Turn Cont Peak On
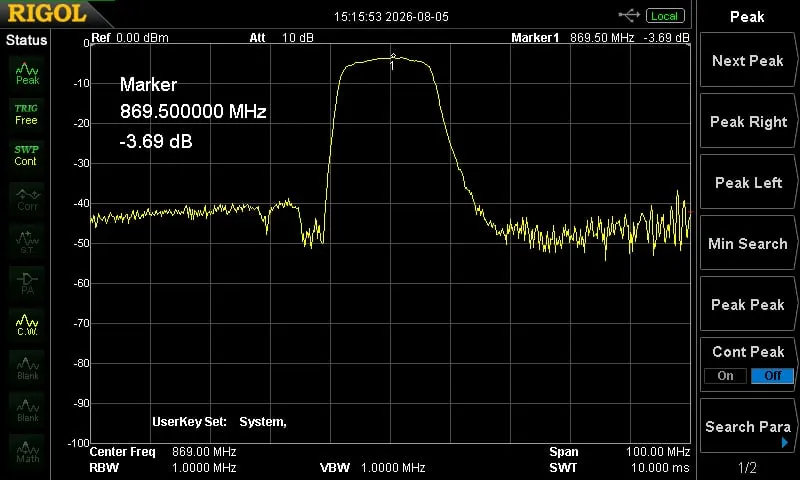The width and height of the screenshot is (800, 480). coord(725,375)
